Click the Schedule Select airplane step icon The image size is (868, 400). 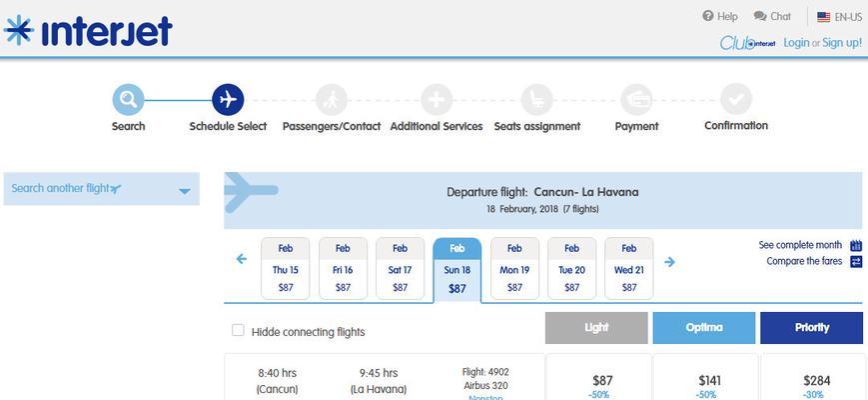(x=228, y=100)
